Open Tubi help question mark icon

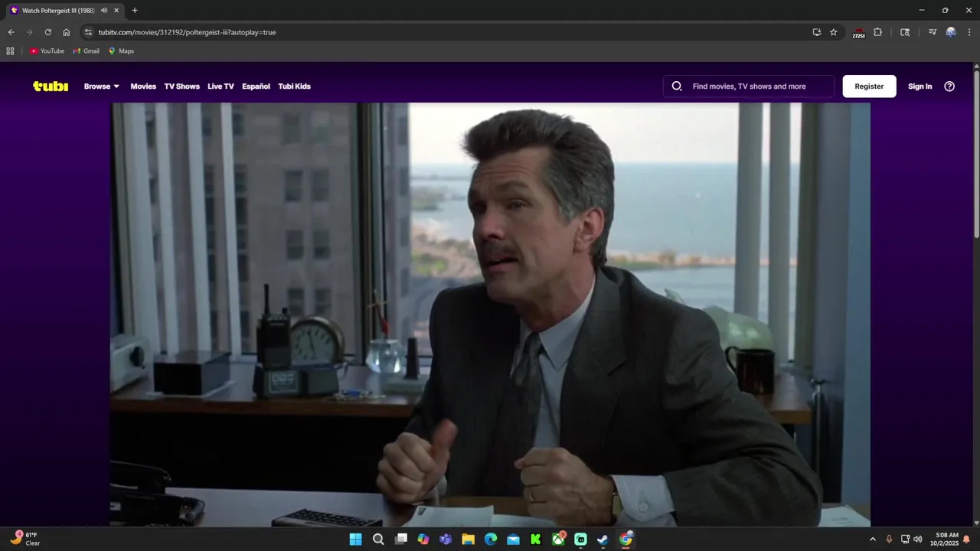pyautogui.click(x=949, y=86)
